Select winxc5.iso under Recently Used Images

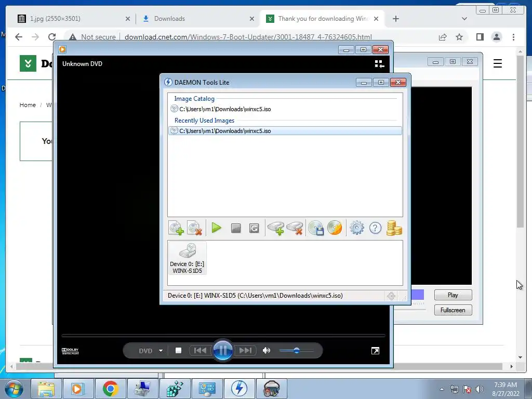[x=285, y=130]
